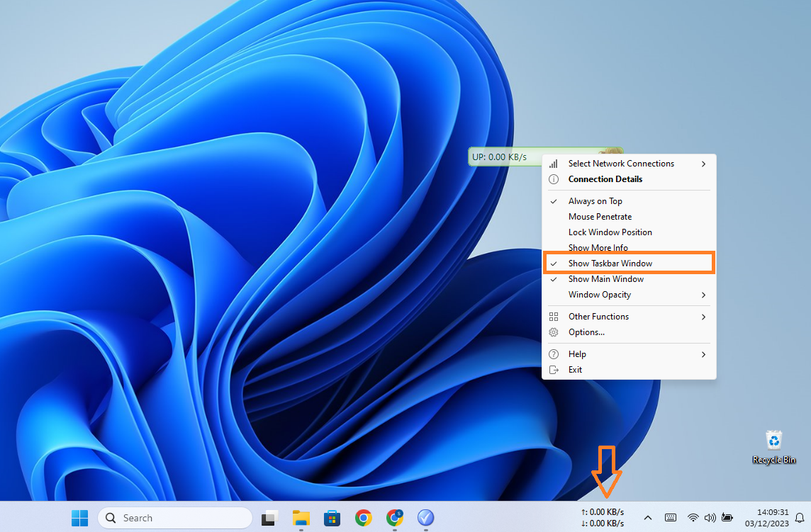Toggle the Always on Top option

tap(595, 201)
